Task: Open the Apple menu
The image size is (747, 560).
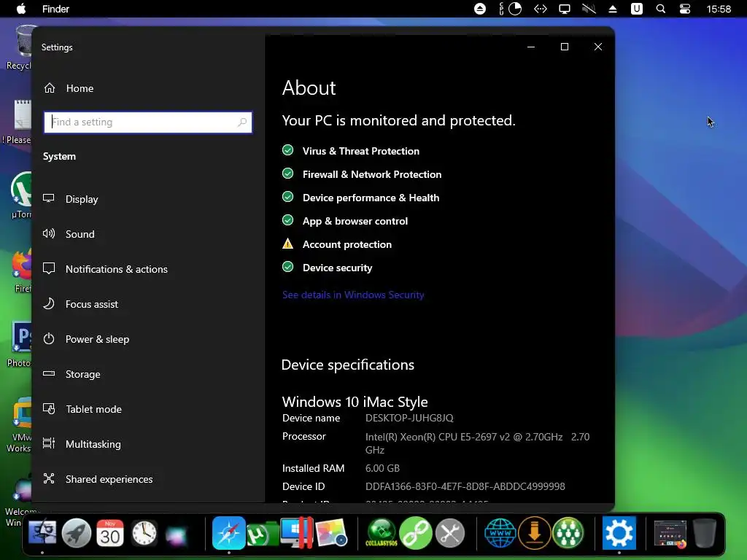Action: (x=21, y=9)
